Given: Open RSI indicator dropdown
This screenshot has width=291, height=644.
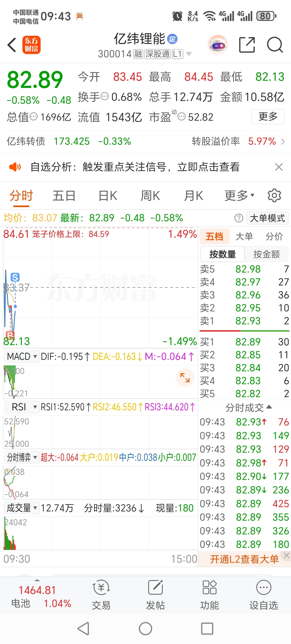Looking at the screenshot, I should tap(22, 407).
